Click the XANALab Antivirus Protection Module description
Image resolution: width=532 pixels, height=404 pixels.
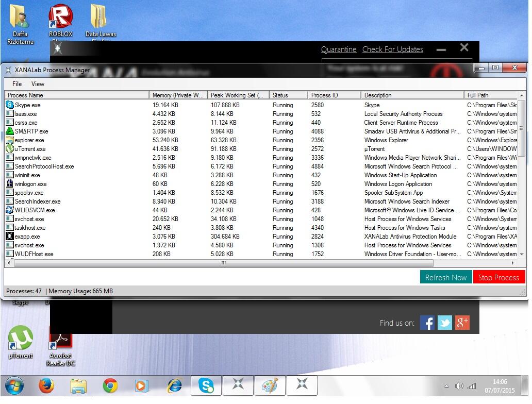(410, 236)
